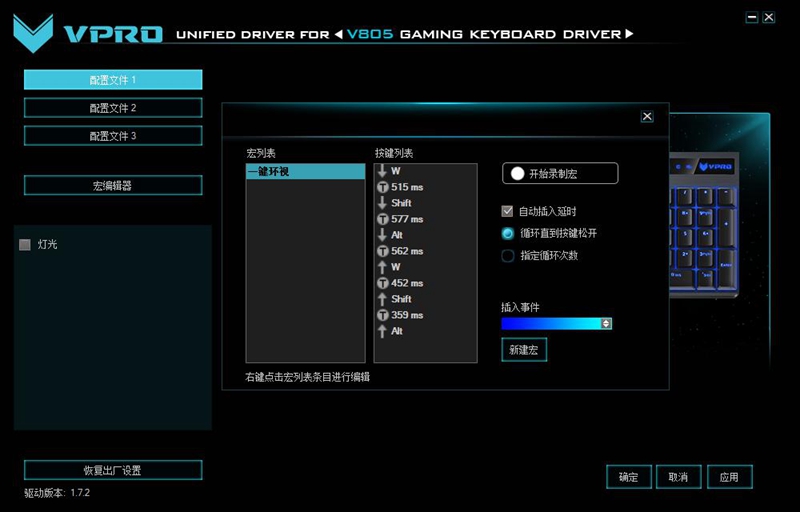This screenshot has width=800, height=512.
Task: Select 循环直到按键松开 loop radio option
Action: [508, 234]
